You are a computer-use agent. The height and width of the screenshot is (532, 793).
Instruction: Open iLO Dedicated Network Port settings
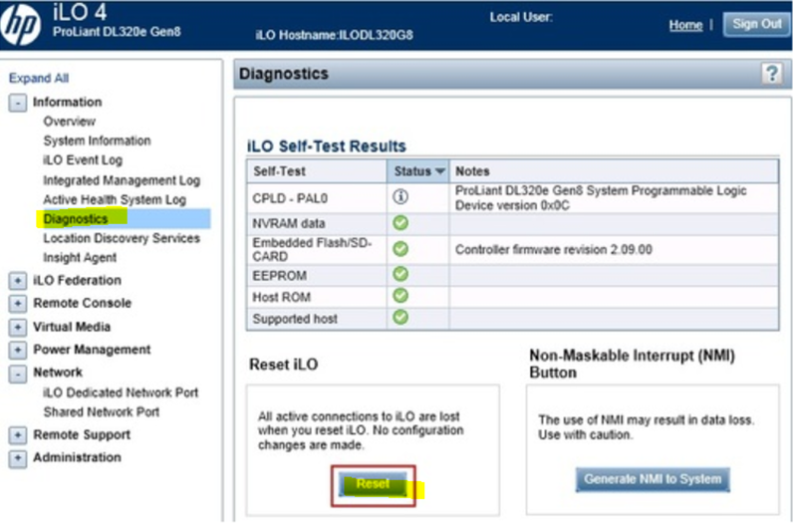pyautogui.click(x=121, y=393)
